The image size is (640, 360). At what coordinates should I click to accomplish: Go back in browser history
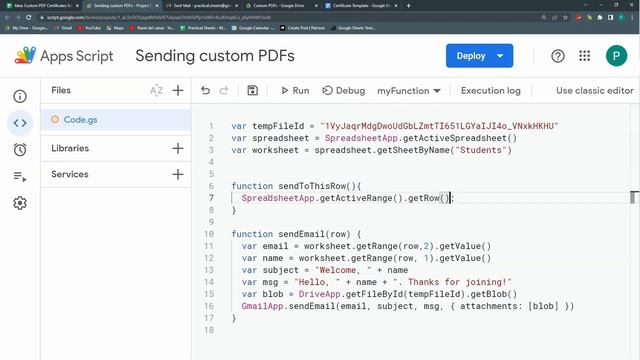[7, 18]
